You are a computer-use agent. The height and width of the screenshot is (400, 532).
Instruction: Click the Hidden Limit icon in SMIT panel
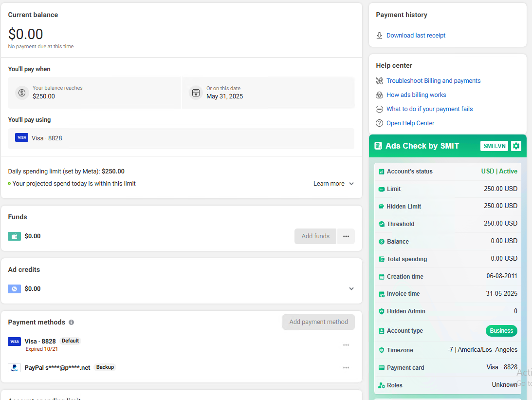pos(382,207)
